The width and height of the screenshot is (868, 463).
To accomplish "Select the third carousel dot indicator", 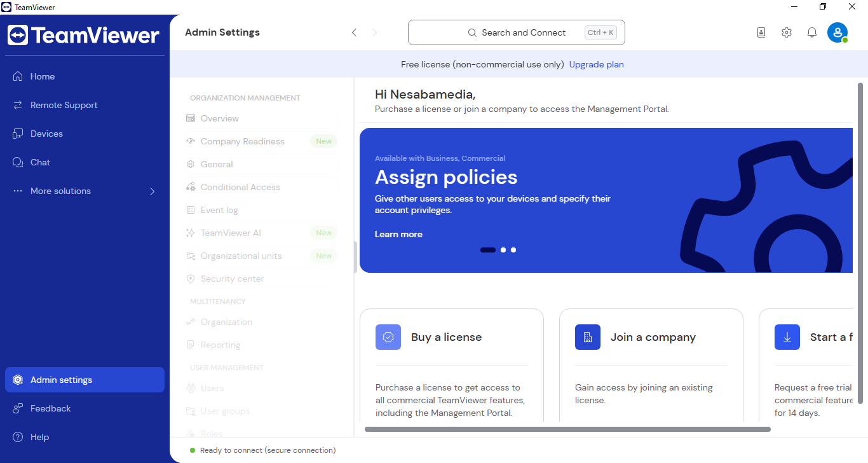I will pyautogui.click(x=513, y=250).
